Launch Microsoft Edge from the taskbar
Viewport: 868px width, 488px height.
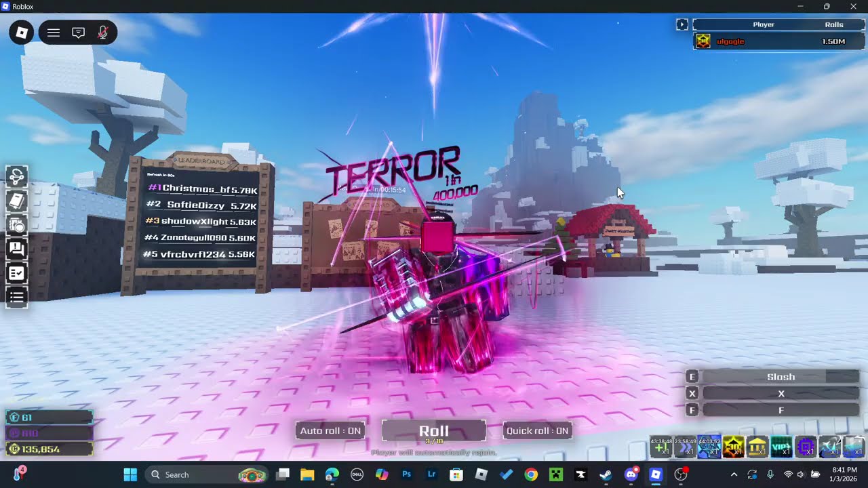pos(332,474)
